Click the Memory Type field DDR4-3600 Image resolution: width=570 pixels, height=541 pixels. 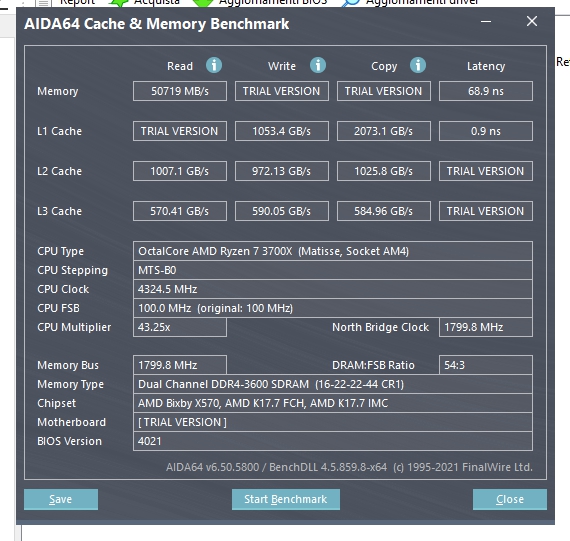click(333, 384)
